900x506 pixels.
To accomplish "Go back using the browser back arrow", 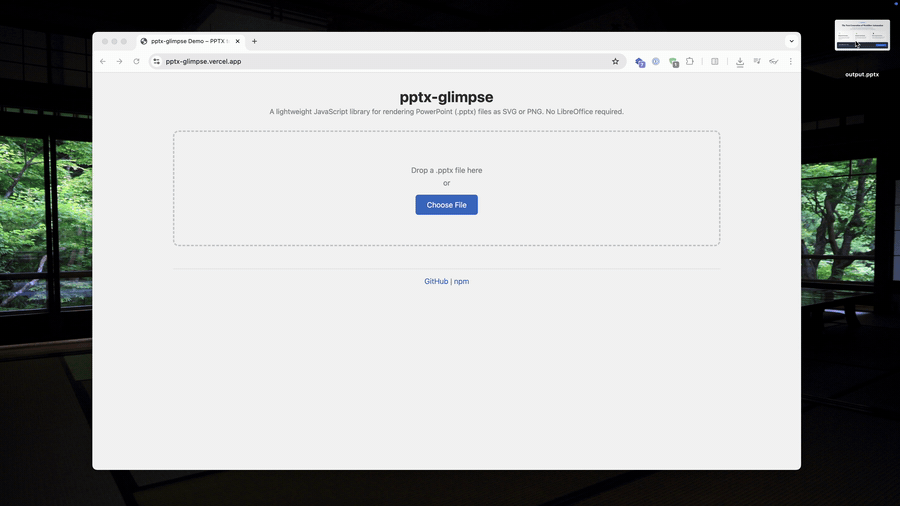I will click(103, 61).
